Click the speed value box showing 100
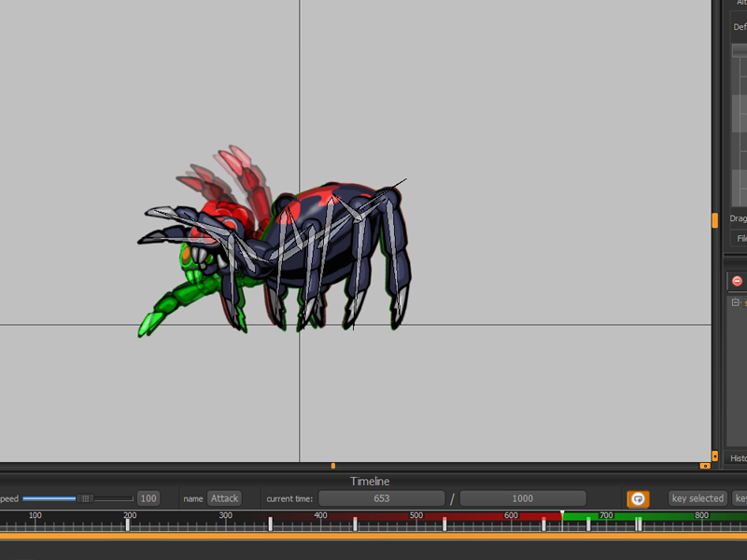 coord(148,497)
